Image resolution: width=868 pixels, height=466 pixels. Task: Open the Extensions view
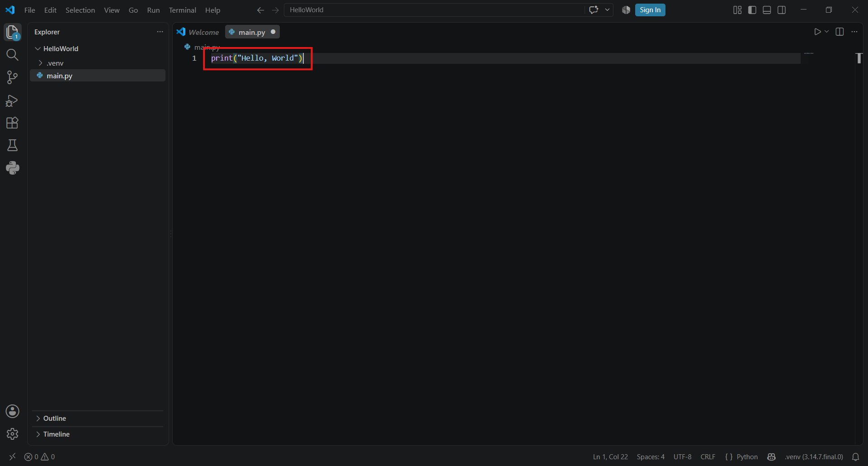pos(13,123)
